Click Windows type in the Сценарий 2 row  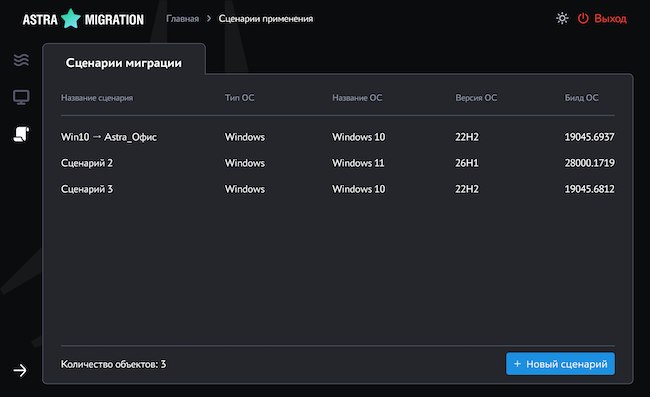(245, 163)
